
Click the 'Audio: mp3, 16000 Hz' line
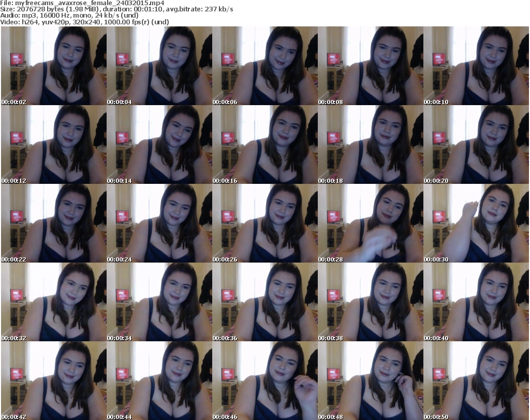click(69, 16)
